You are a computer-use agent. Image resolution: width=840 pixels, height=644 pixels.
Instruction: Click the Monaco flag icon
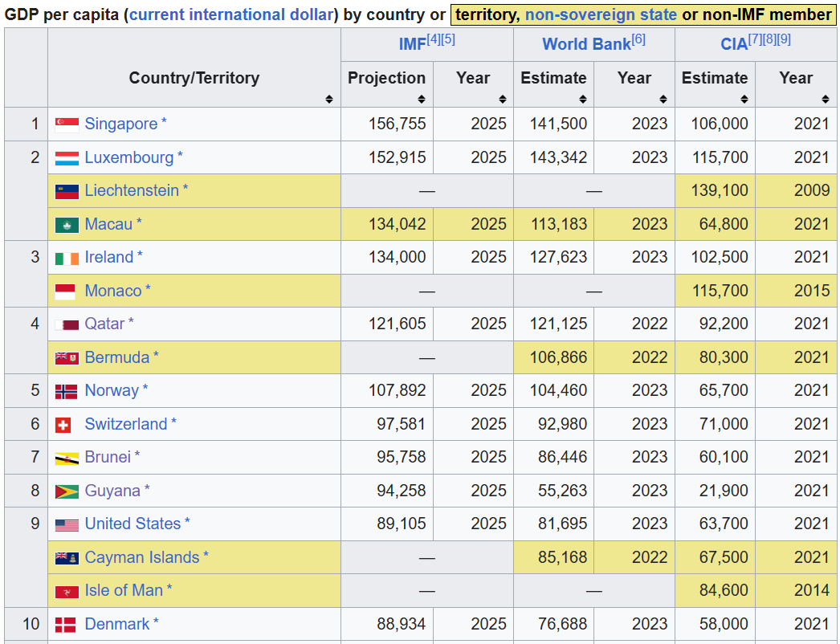coord(65,291)
